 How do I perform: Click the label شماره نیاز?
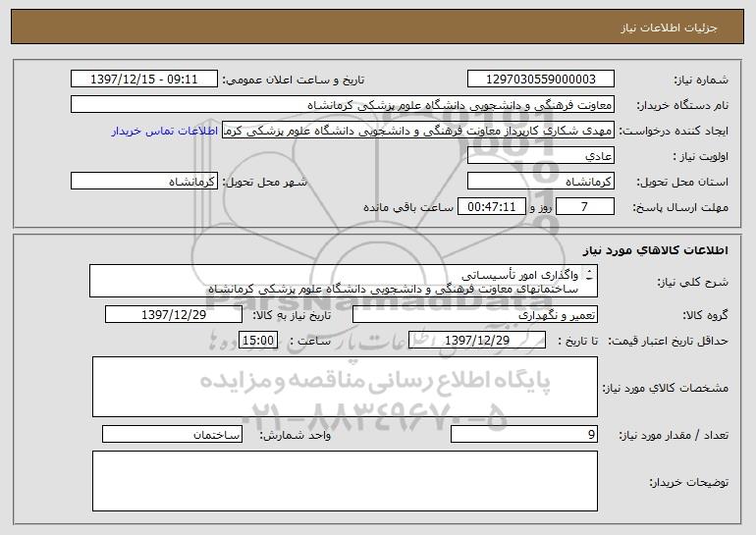[x=701, y=80]
